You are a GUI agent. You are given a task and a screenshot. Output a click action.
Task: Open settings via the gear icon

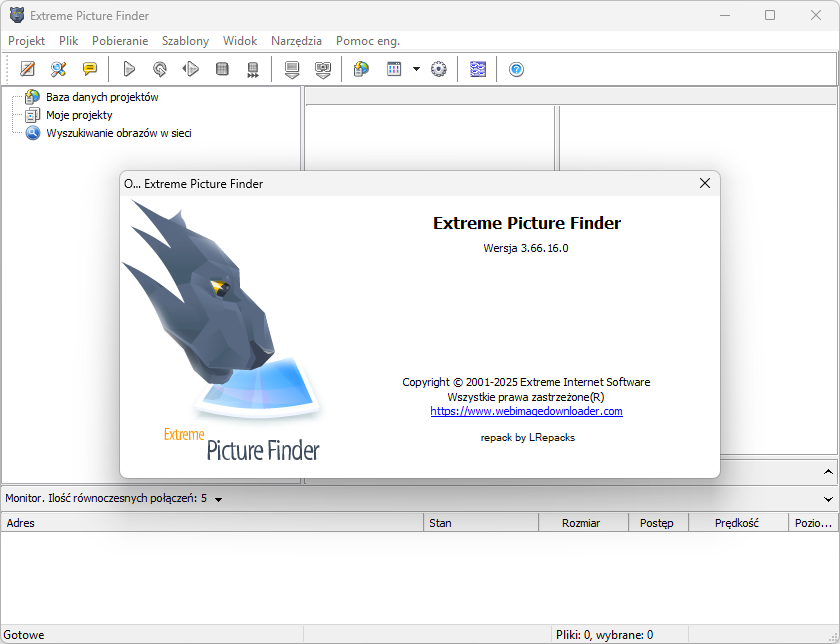click(x=439, y=69)
